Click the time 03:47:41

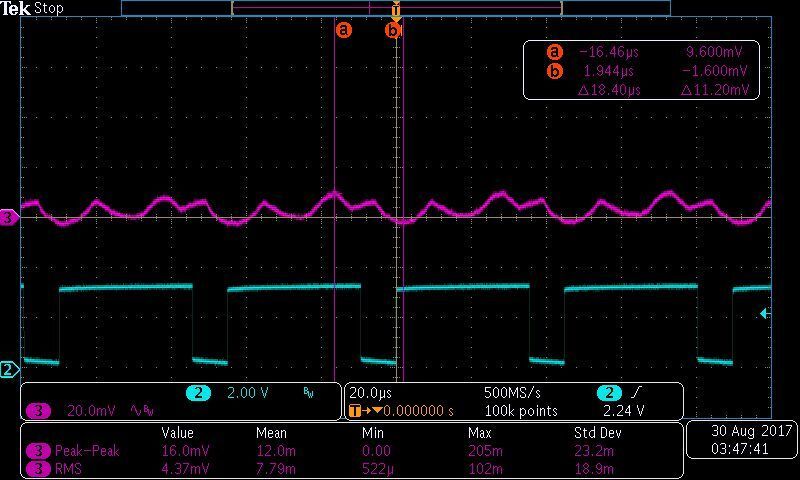[739, 449]
